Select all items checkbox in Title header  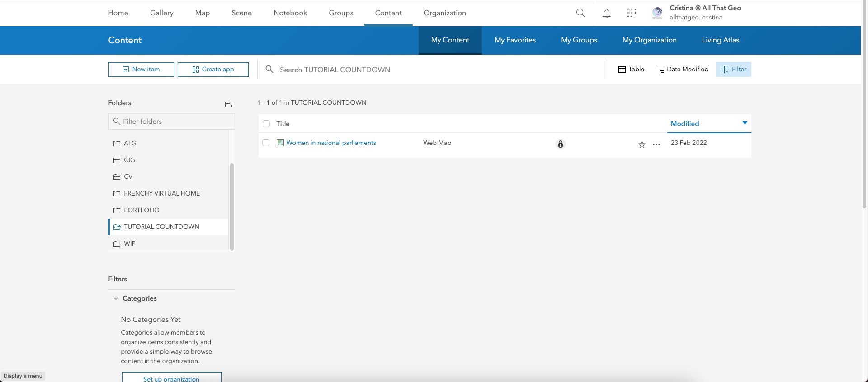click(x=266, y=124)
